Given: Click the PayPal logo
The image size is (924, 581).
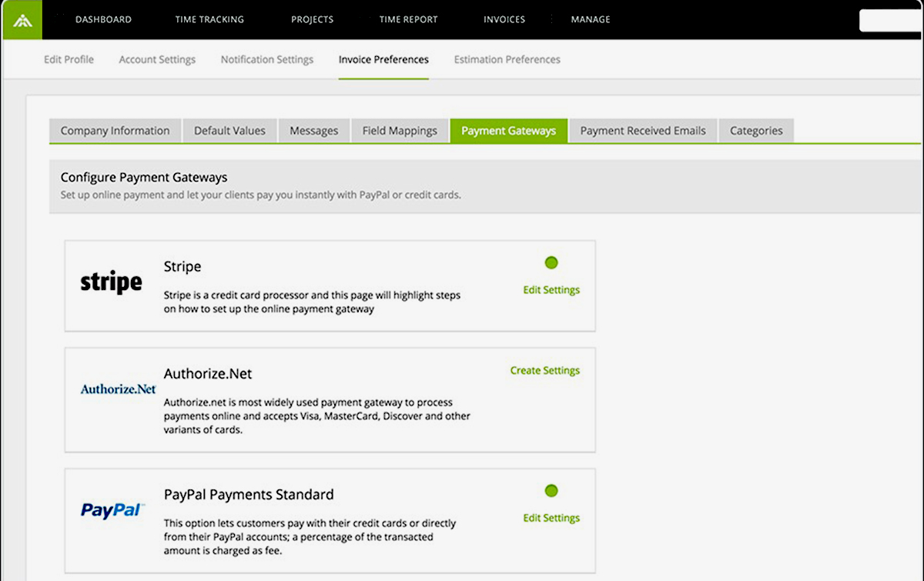Looking at the screenshot, I should click(x=113, y=510).
